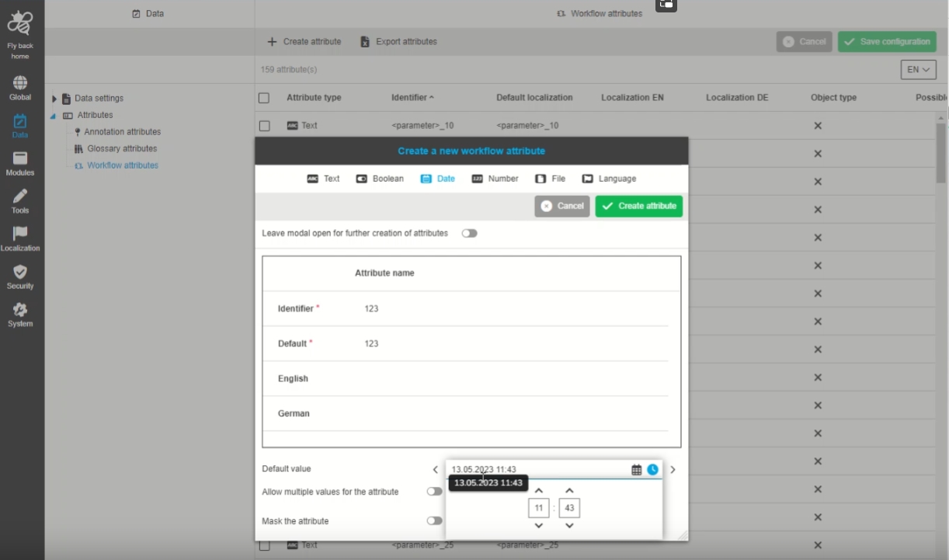The height and width of the screenshot is (560, 949).
Task: Click the Default localization column header
Action: tap(534, 98)
